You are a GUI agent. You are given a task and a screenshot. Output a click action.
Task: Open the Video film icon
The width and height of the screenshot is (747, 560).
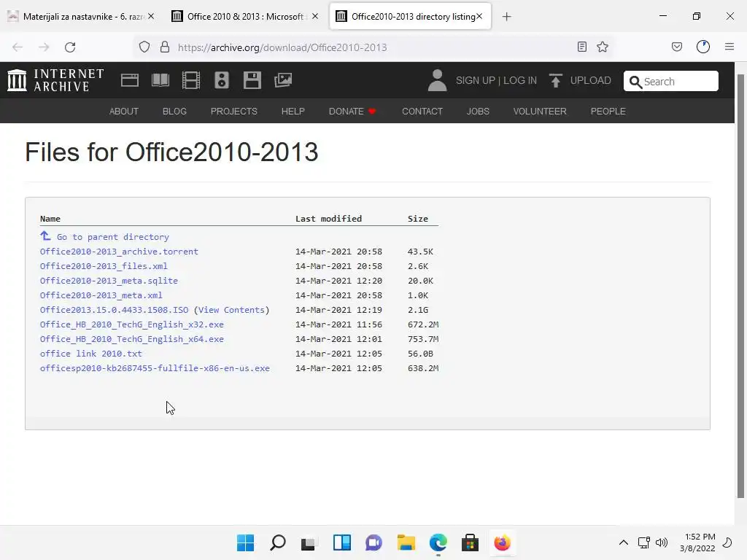(191, 80)
